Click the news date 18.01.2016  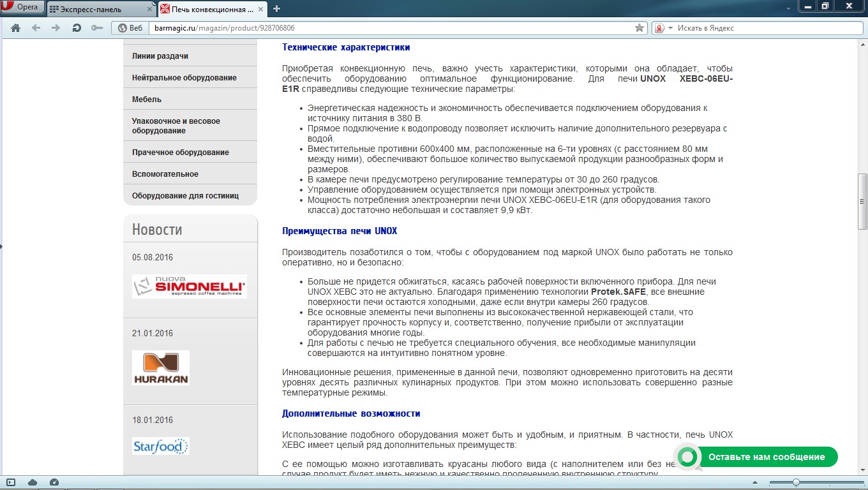click(153, 420)
